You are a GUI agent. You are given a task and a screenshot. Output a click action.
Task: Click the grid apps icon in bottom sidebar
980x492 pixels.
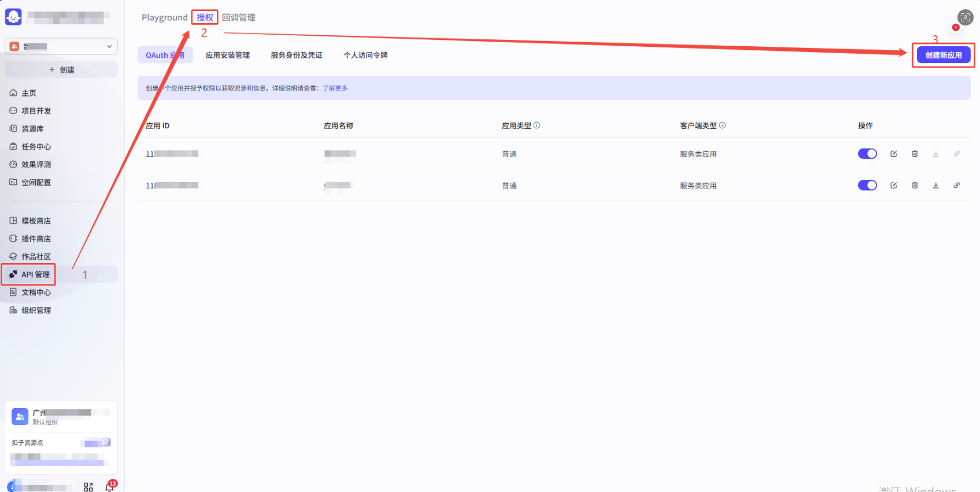point(88,487)
